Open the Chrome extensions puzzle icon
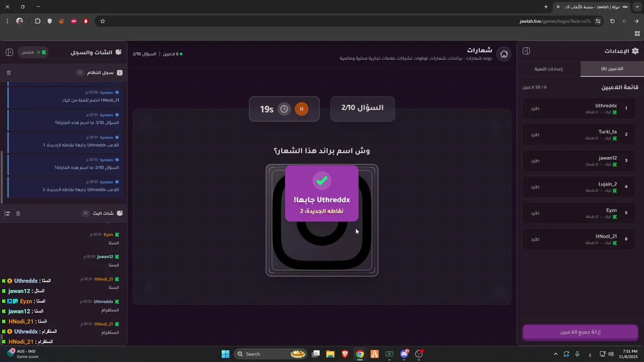This screenshot has height=362, width=644. (x=38, y=21)
